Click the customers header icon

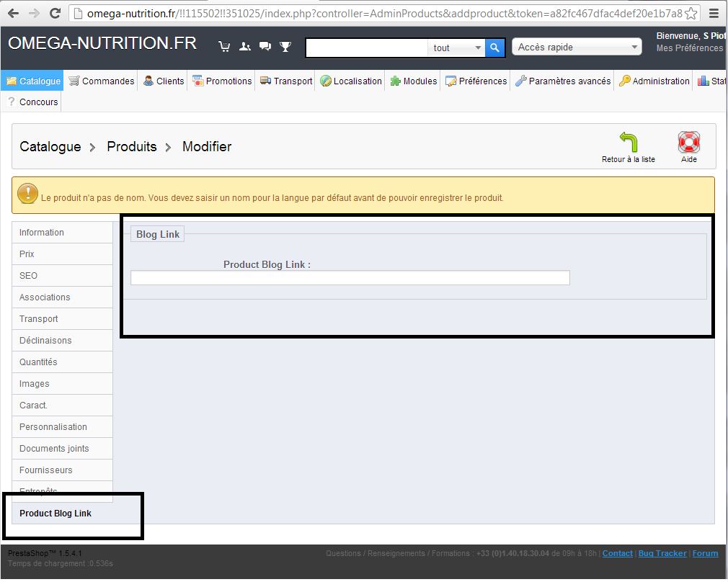pos(244,46)
